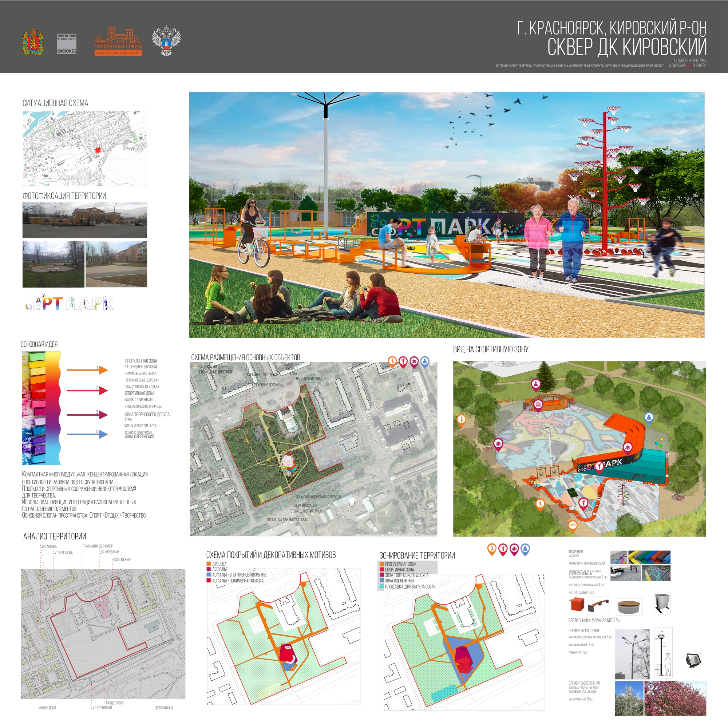This screenshot has height=728, width=728.
Task: Click purple palette pin above satellite map
Action: 414,362
